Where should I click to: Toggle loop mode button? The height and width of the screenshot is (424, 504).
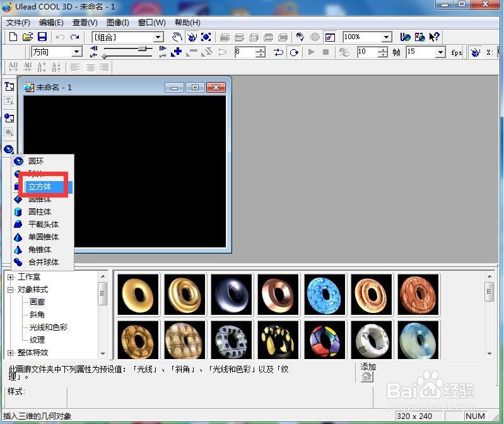[294, 52]
